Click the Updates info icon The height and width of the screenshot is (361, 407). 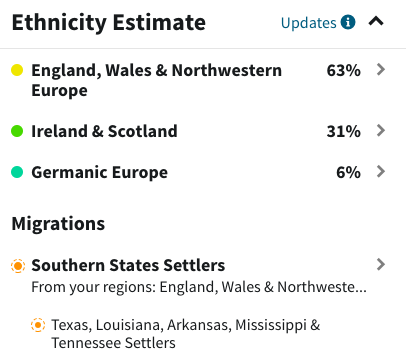(x=348, y=22)
